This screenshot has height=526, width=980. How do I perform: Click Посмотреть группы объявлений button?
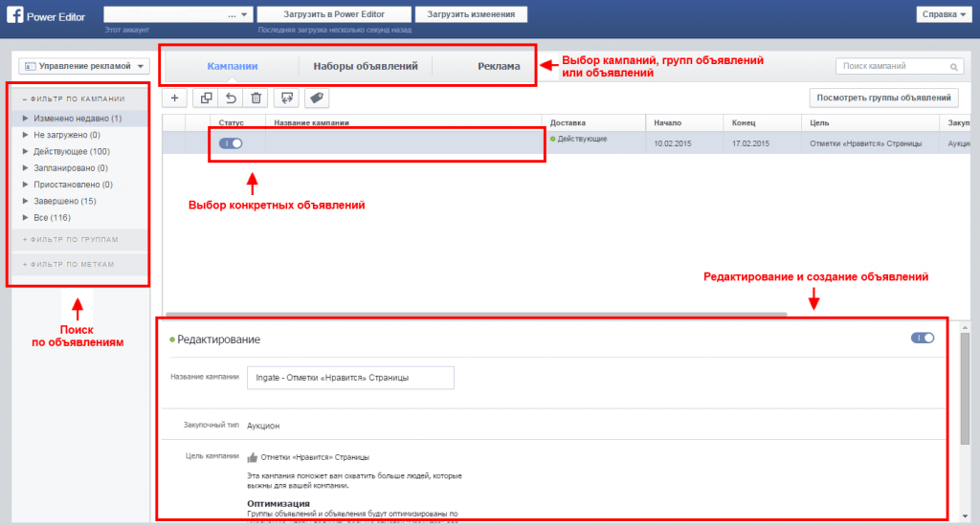click(x=883, y=98)
